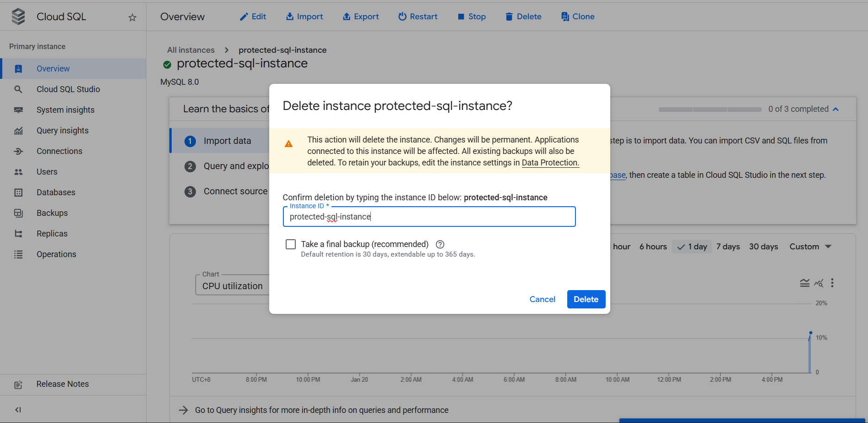Open chart options three-dot menu
This screenshot has width=868, height=423.
[832, 283]
